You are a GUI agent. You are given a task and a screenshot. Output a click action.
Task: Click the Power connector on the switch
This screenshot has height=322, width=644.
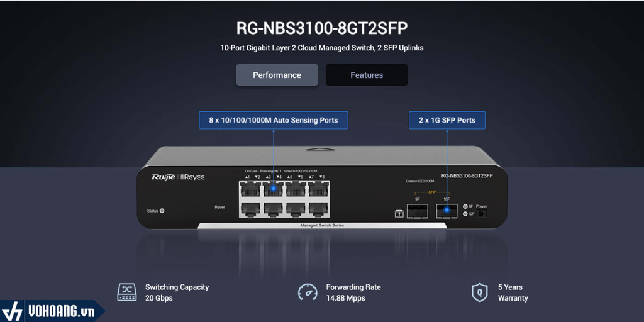(481, 214)
